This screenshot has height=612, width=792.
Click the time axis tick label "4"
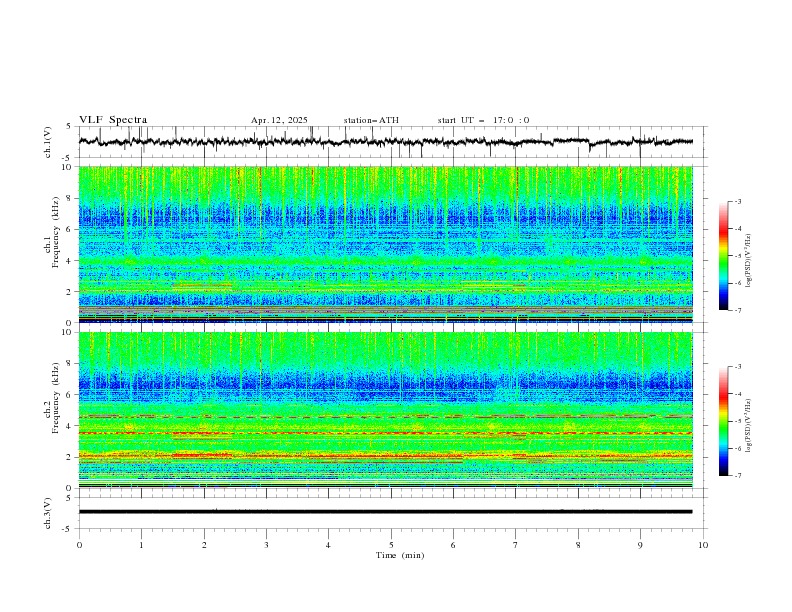[x=329, y=545]
